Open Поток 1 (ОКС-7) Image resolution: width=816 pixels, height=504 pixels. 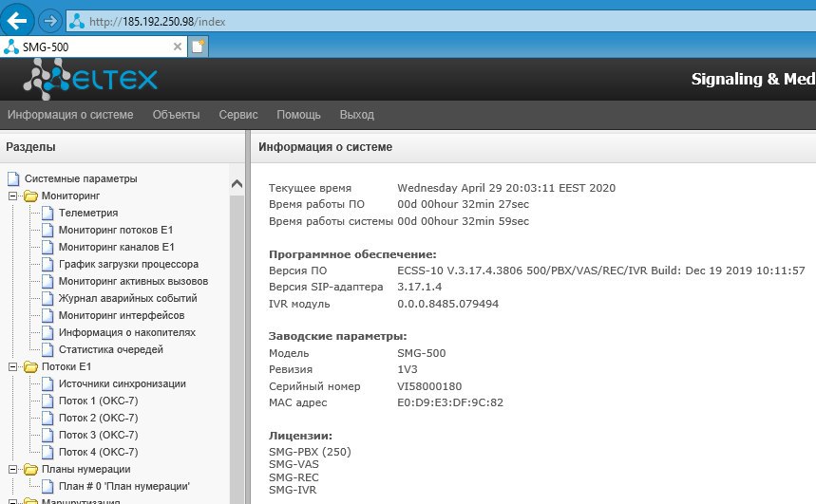99,401
